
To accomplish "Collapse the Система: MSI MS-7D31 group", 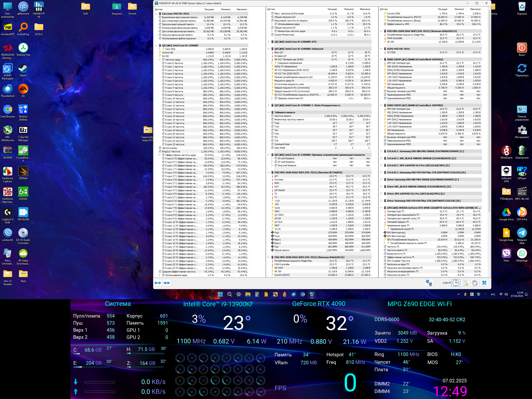I will tap(156, 14).
